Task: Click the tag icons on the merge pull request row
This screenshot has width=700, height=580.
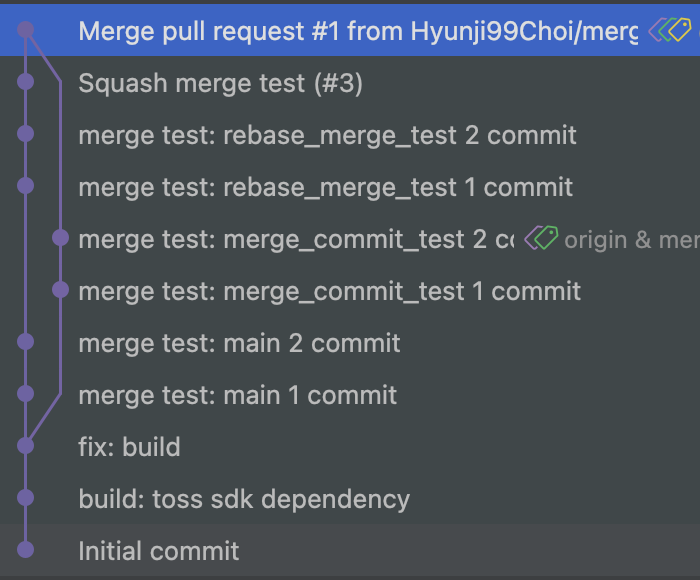Action: (x=671, y=31)
